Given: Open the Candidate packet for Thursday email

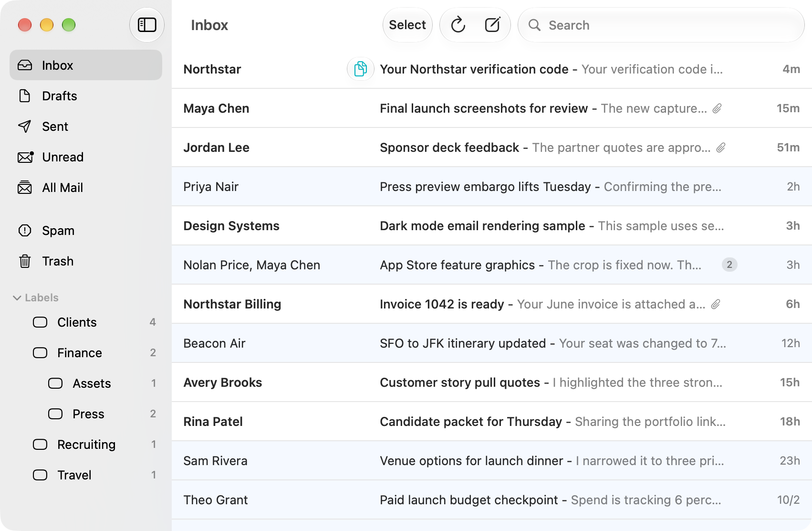Looking at the screenshot, I should point(492,422).
